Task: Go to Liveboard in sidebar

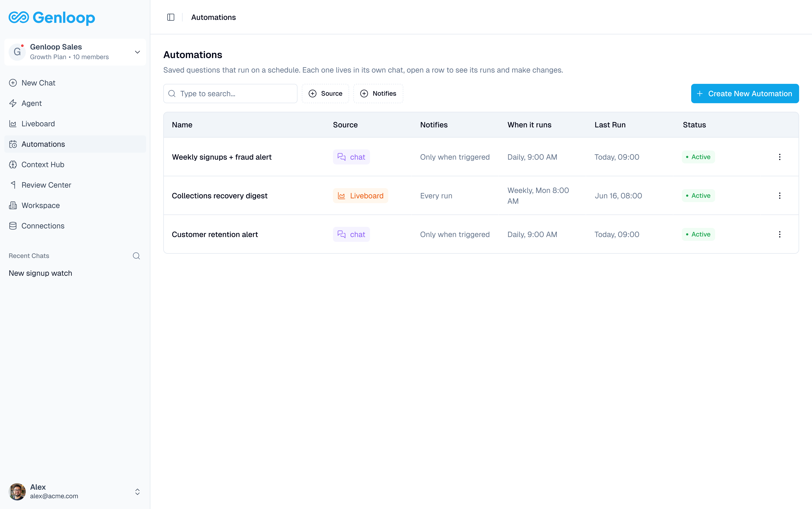Action: point(75,124)
